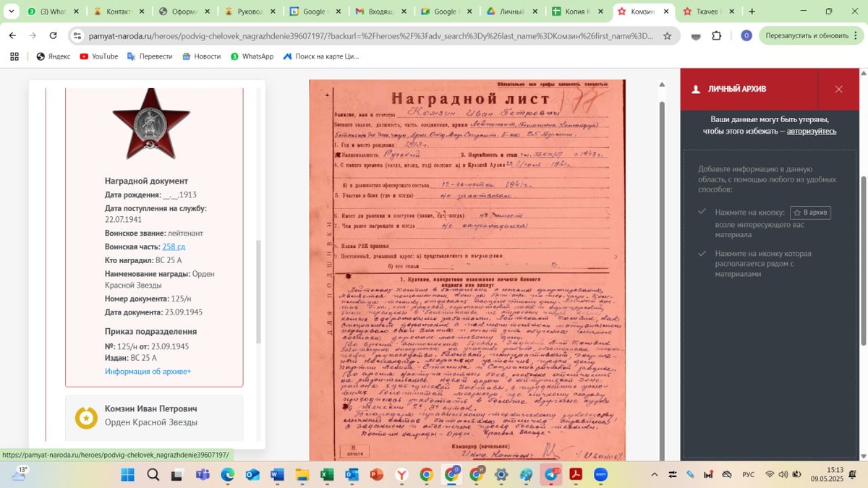Open Yandex Browser from taskbar
This screenshot has width=868, height=488.
(401, 475)
